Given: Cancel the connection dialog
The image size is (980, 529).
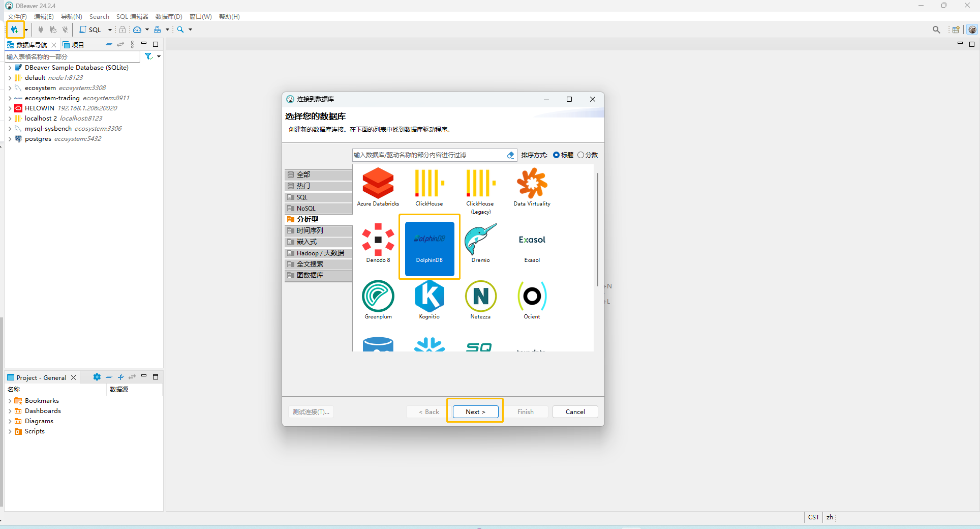Looking at the screenshot, I should click(575, 412).
